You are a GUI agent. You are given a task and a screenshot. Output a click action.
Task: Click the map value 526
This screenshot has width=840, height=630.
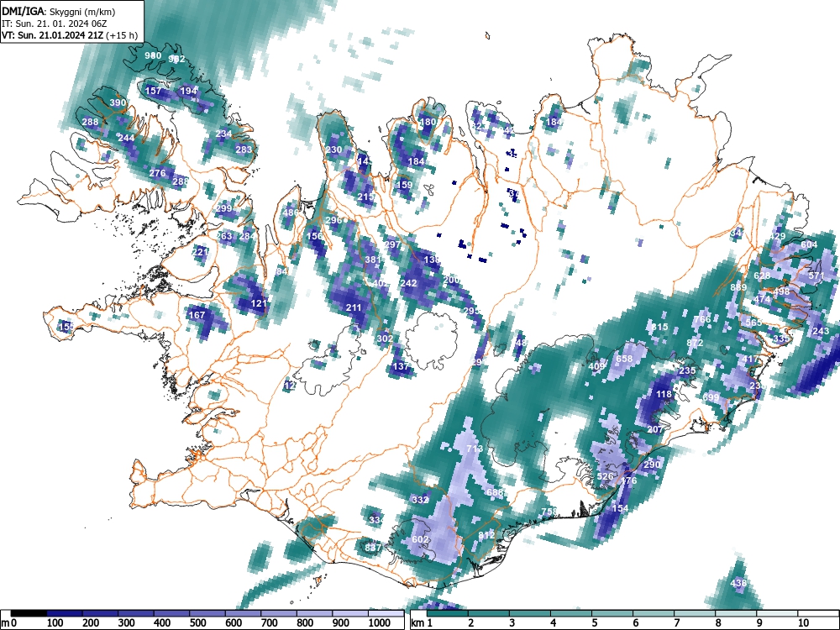(605, 475)
